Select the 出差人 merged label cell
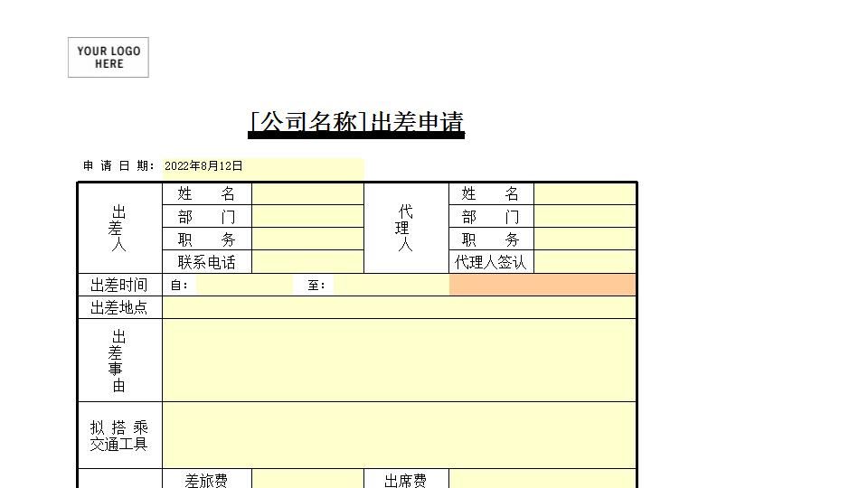 click(x=120, y=228)
